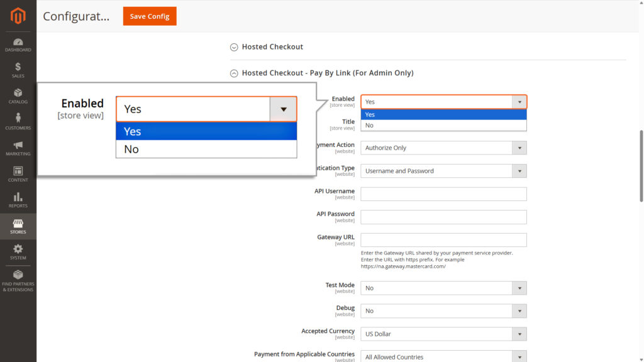Click the Save Config button

coord(149,16)
